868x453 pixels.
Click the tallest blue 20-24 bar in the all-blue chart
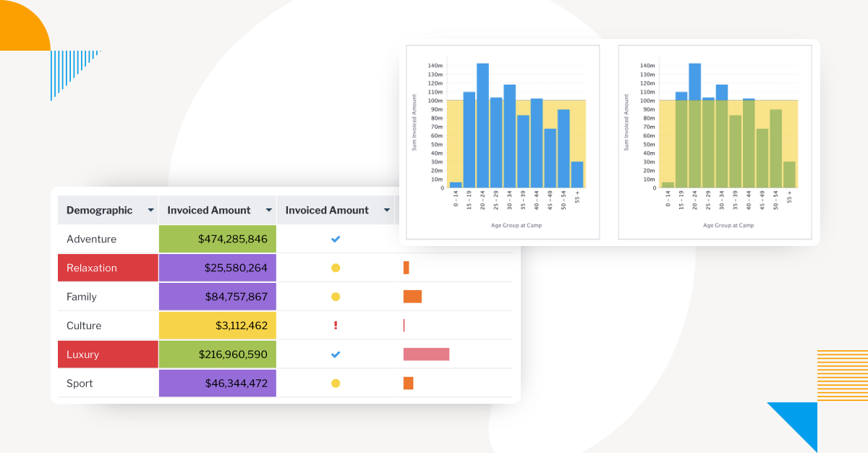(x=482, y=127)
